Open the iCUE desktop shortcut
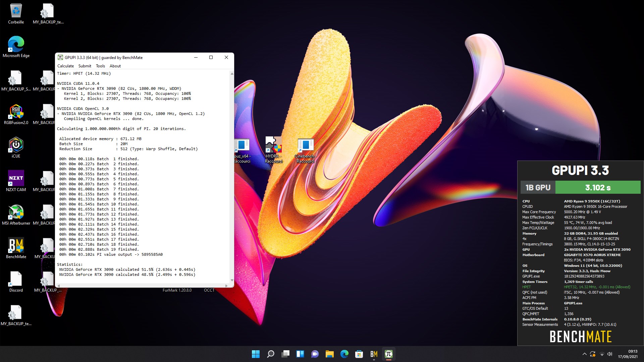This screenshot has height=362, width=644. [16, 148]
